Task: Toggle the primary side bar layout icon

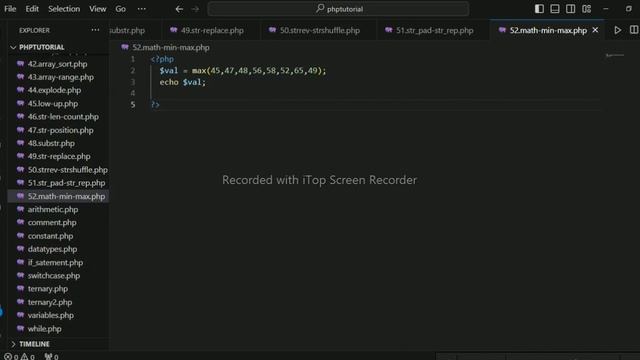Action: pyautogui.click(x=539, y=9)
